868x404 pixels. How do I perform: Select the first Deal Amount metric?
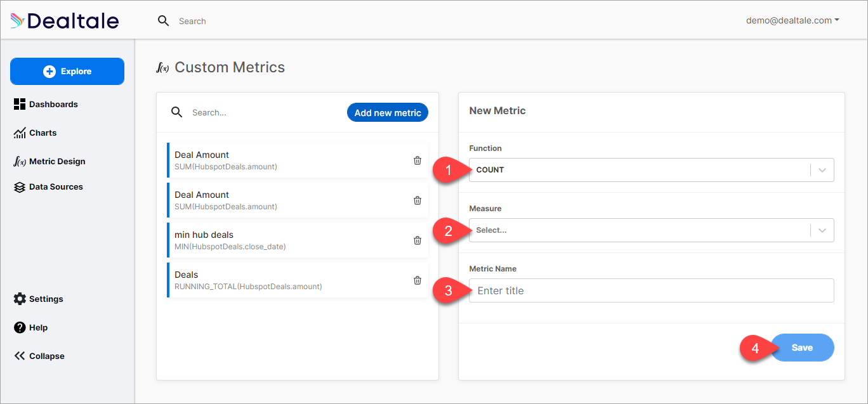[x=298, y=160]
